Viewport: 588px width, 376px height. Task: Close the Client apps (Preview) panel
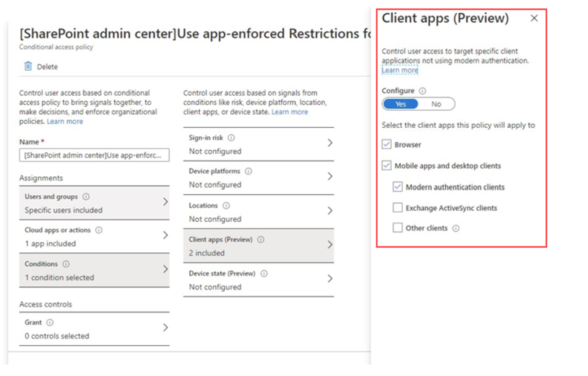click(x=534, y=18)
